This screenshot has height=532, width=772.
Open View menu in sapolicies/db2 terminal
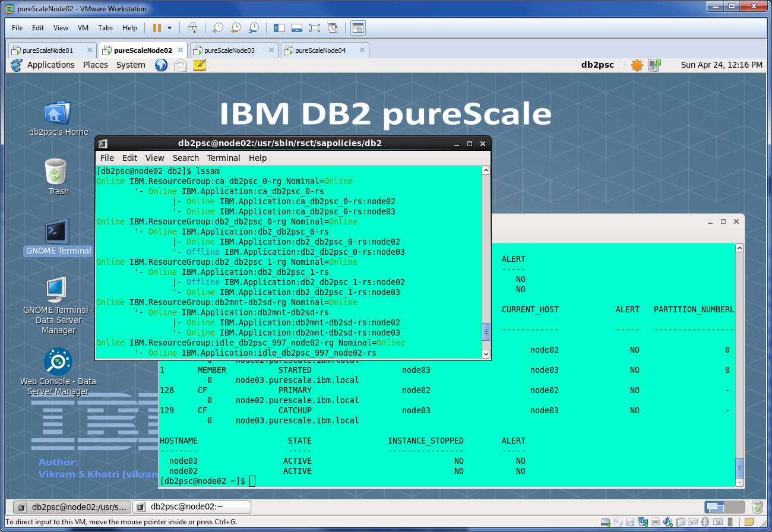(154, 158)
